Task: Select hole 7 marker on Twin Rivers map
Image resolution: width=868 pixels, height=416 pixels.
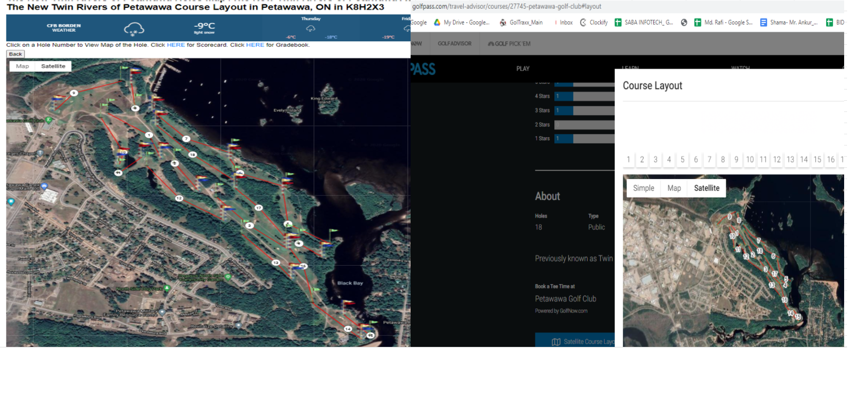Action: [186, 139]
